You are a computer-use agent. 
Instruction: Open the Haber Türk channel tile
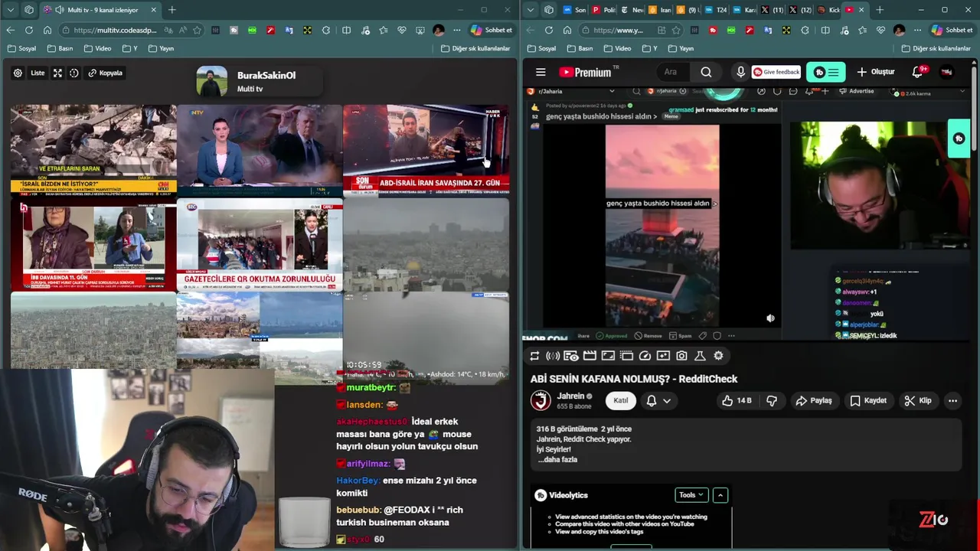coord(426,150)
